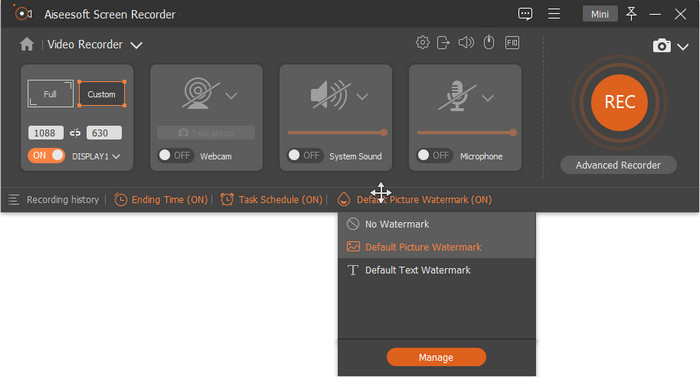Click the aspect ratio lock link icon
The height and width of the screenshot is (377, 700).
pyautogui.click(x=75, y=133)
